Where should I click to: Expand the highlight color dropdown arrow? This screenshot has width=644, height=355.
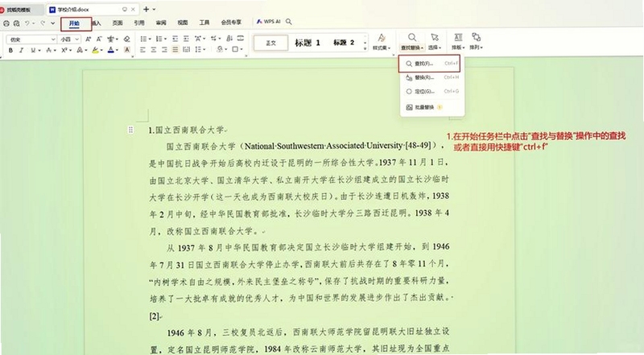pos(101,51)
